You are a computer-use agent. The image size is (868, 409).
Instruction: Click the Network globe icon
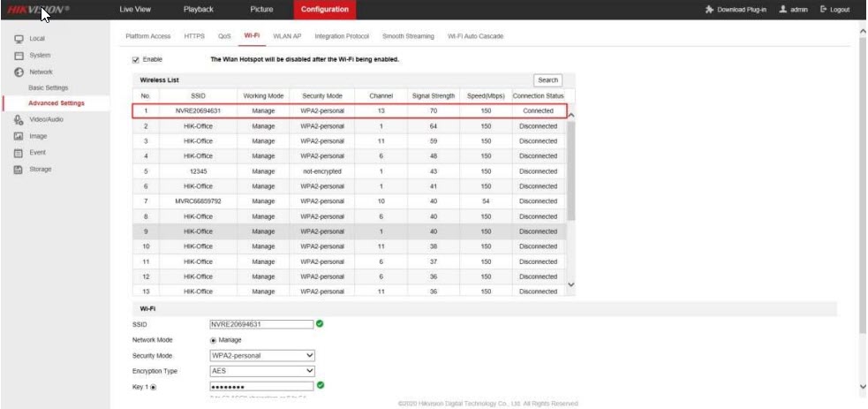point(19,72)
